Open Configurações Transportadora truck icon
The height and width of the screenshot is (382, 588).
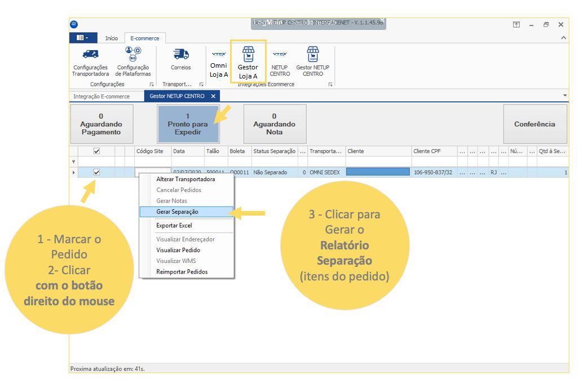point(90,55)
